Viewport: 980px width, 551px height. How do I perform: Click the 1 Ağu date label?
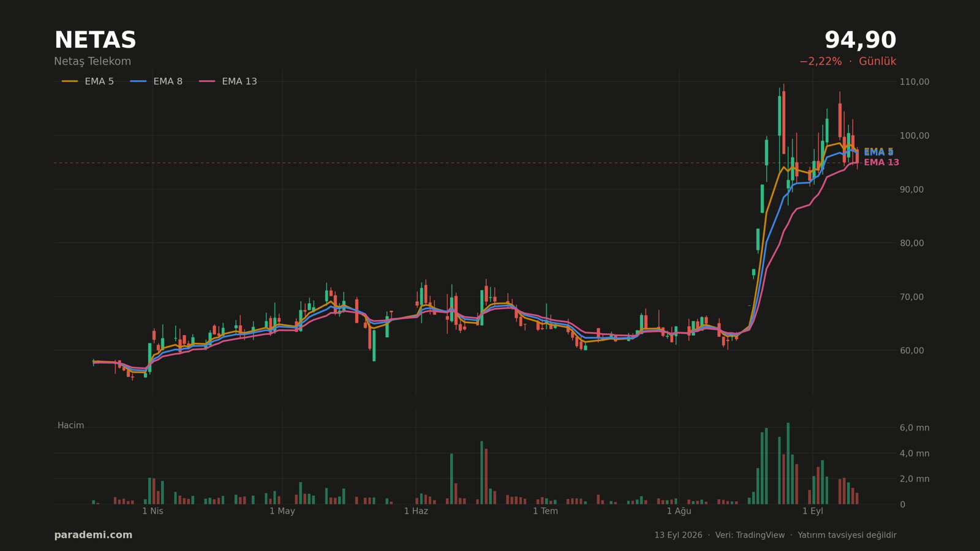coord(679,511)
